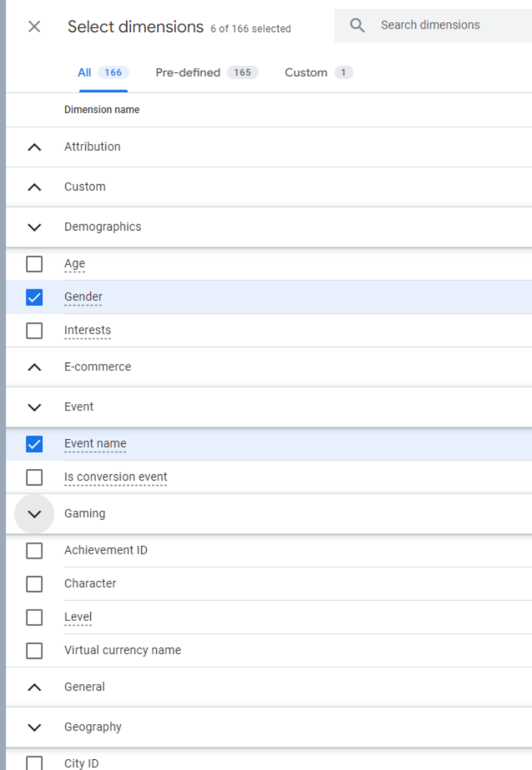Expand the Attribution category

pyautogui.click(x=34, y=147)
